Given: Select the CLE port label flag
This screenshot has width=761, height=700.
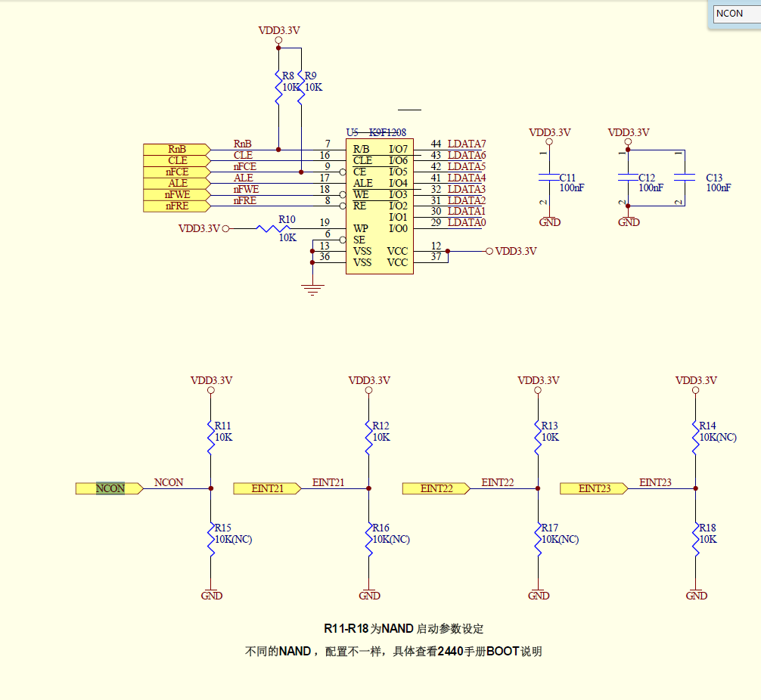Looking at the screenshot, I should 175,160.
